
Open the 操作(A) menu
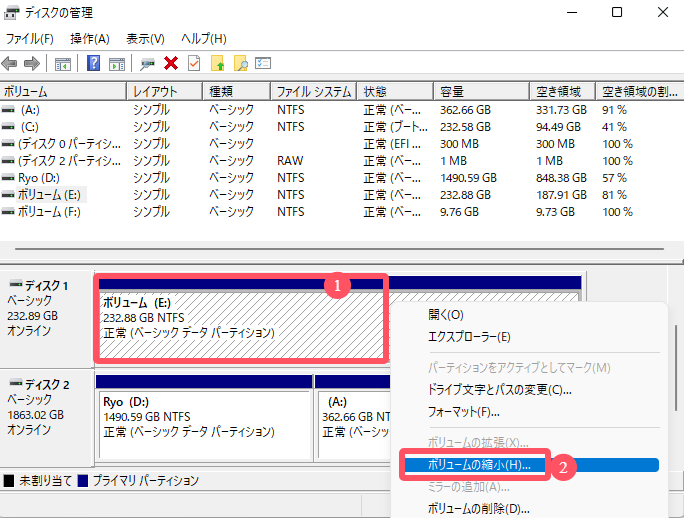click(x=89, y=39)
